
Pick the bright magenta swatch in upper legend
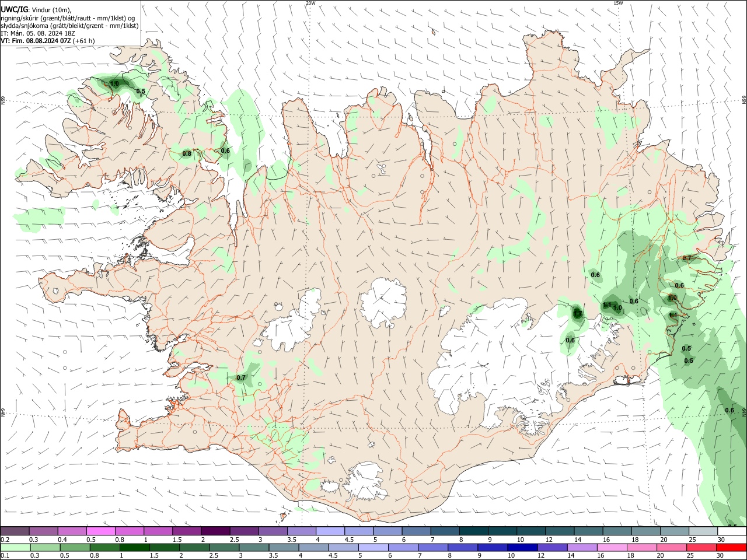(101, 531)
